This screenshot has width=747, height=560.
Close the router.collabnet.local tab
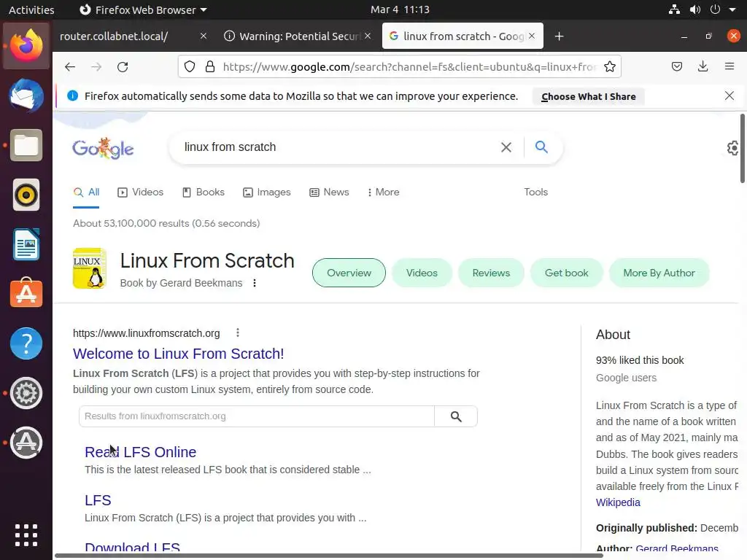[204, 36]
